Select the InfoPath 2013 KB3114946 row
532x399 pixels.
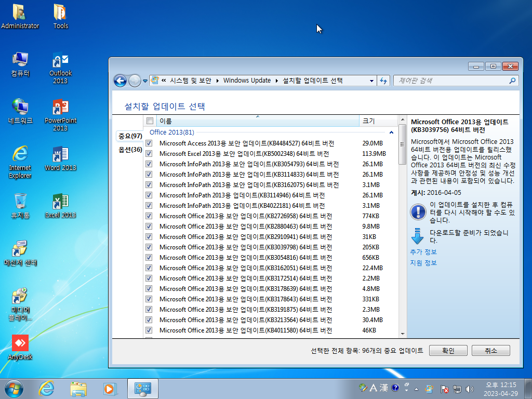point(270,195)
